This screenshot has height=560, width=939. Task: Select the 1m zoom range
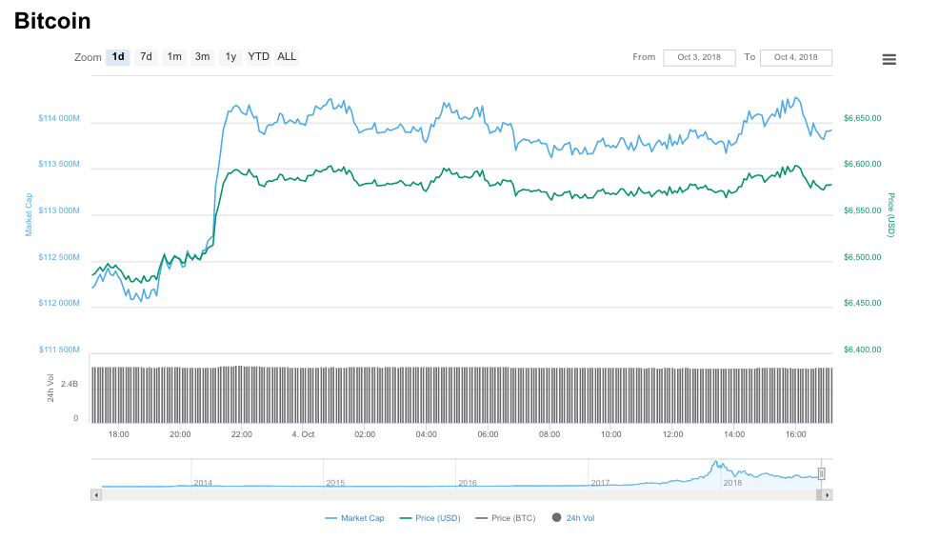tap(174, 57)
